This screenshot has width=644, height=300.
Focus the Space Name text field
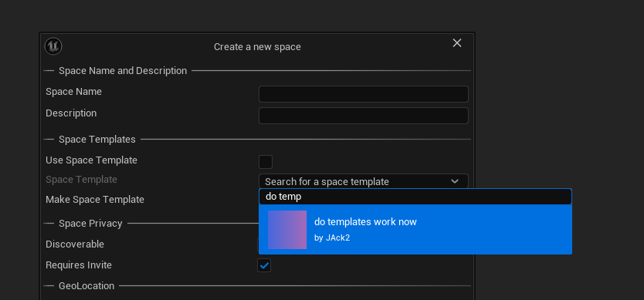pyautogui.click(x=364, y=94)
